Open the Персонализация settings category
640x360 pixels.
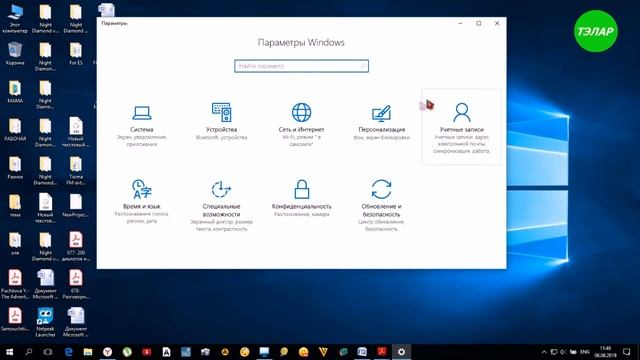[381, 122]
